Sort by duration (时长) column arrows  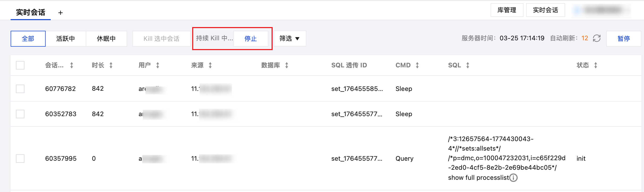coord(111,65)
